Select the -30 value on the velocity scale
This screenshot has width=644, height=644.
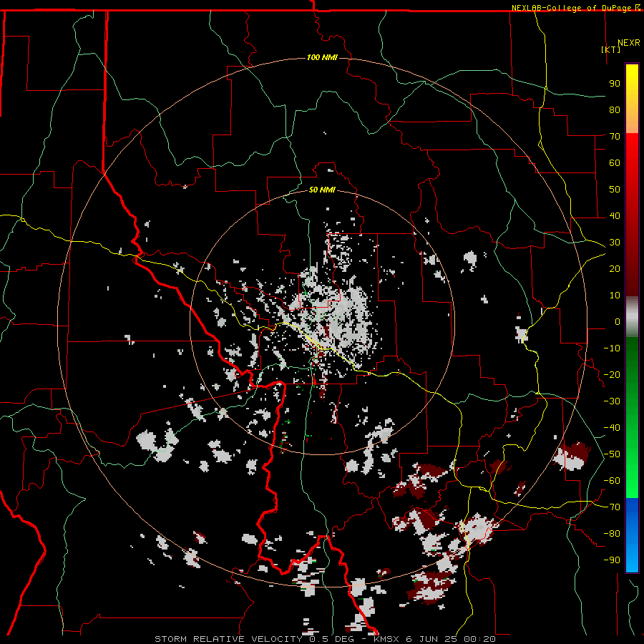pos(612,401)
